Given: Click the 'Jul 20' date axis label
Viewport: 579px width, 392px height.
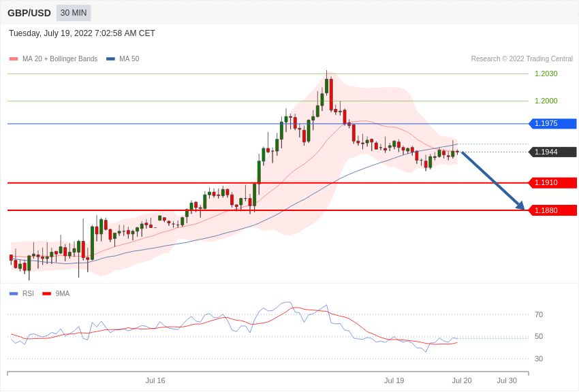Looking at the screenshot, I should 462,380.
